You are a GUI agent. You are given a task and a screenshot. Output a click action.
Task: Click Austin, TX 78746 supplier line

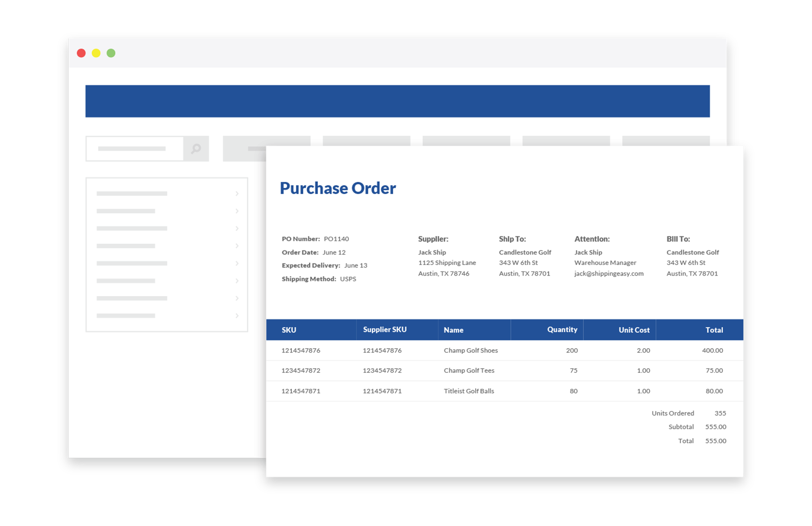tap(444, 274)
